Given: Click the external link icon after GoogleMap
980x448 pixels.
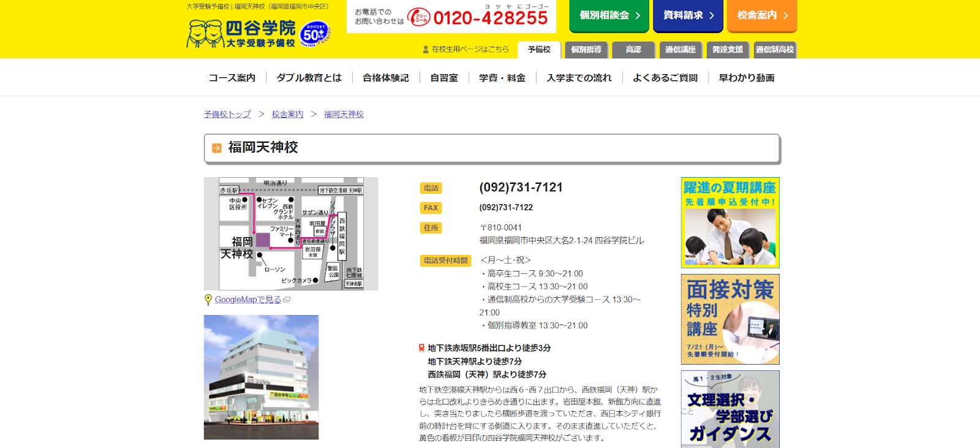Looking at the screenshot, I should click(x=287, y=300).
